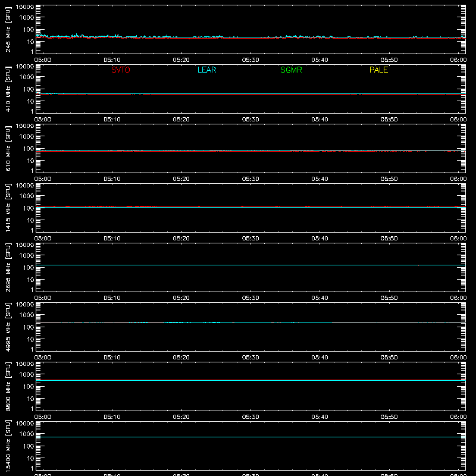Click 05:00 tick under the 4995 MHz panel
This screenshot has height=476, width=476.
43,358
